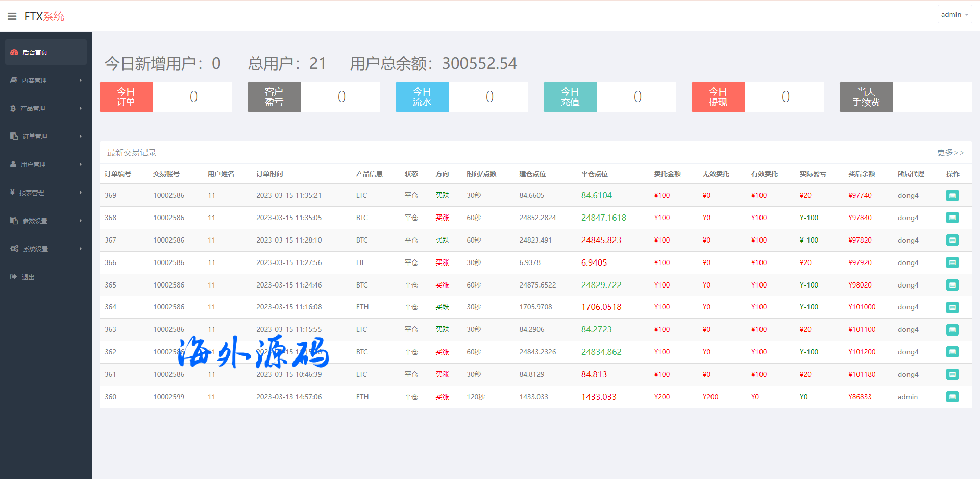Image resolution: width=980 pixels, height=479 pixels.
Task: Click the 更多>> link for trade records
Action: click(x=949, y=152)
